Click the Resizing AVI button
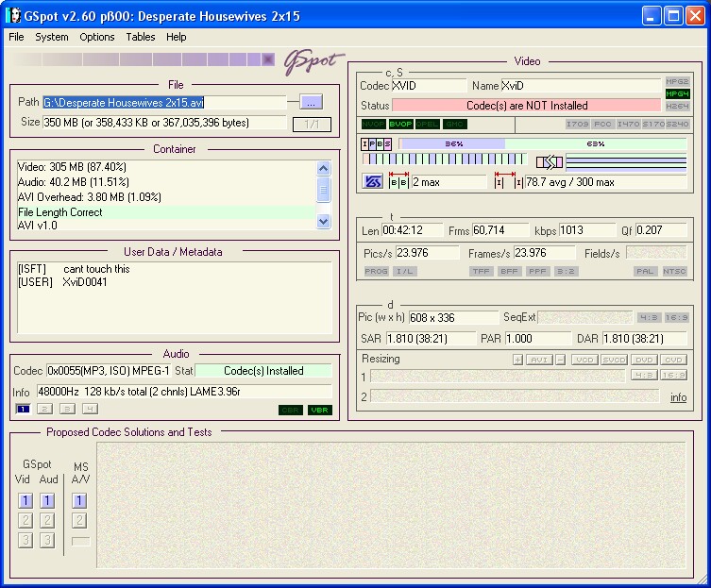This screenshot has height=588, width=711. coord(539,360)
